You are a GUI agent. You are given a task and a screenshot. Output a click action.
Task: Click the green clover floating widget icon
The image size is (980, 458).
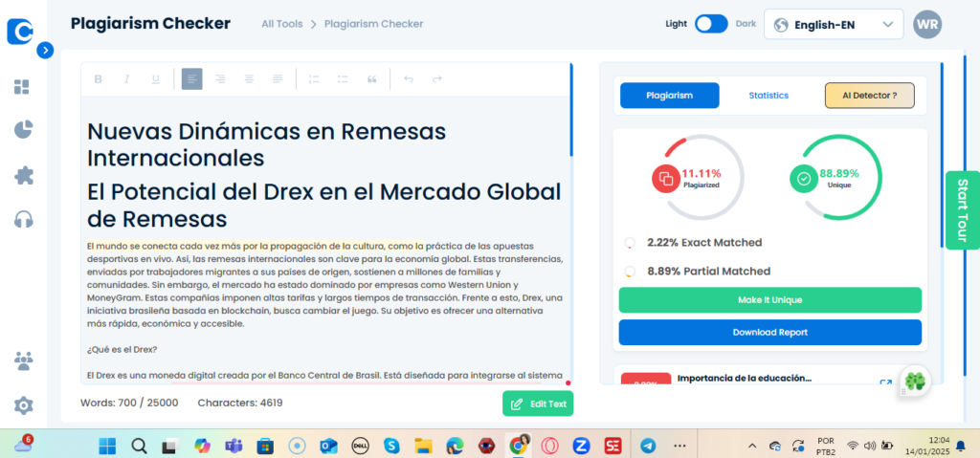(916, 380)
